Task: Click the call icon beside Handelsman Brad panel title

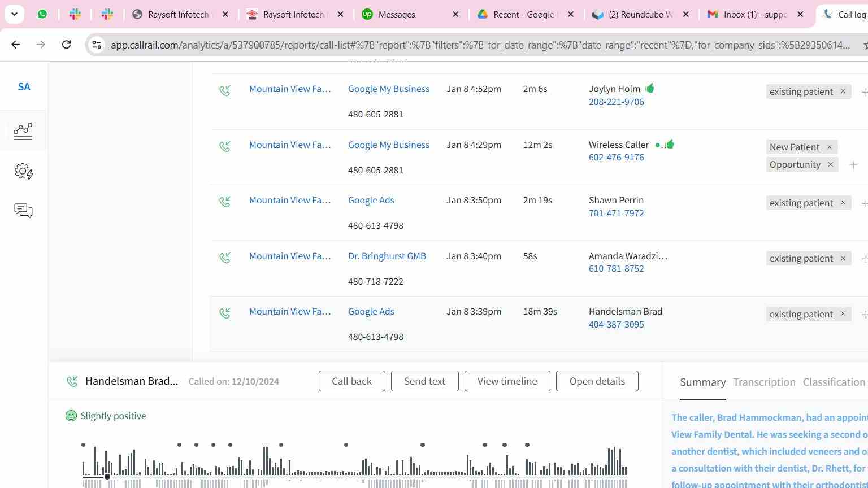Action: (x=72, y=381)
